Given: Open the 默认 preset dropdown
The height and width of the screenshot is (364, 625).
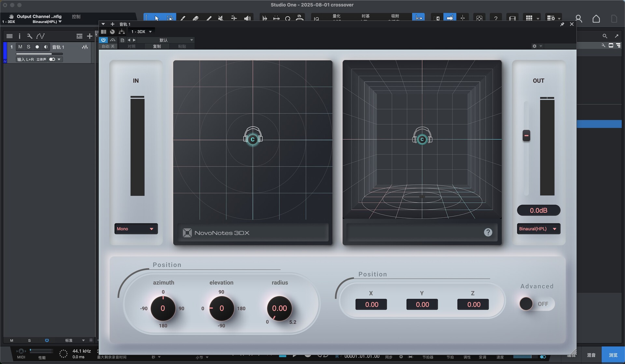Looking at the screenshot, I should tap(165, 40).
